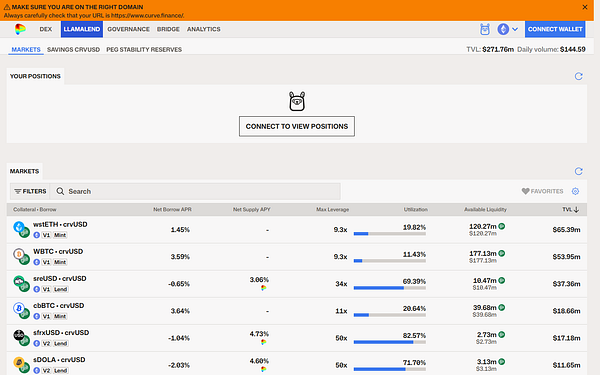Image resolution: width=600 pixels, height=375 pixels.
Task: Sort by Max Leverage column
Action: (x=332, y=209)
